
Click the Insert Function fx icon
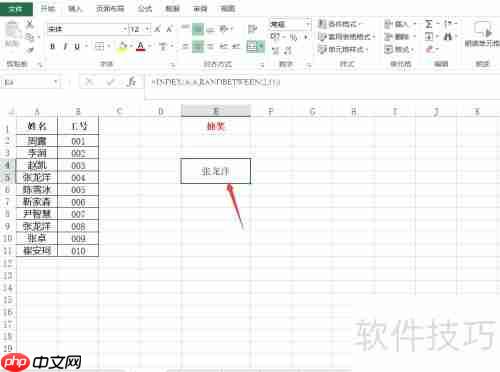click(x=132, y=82)
